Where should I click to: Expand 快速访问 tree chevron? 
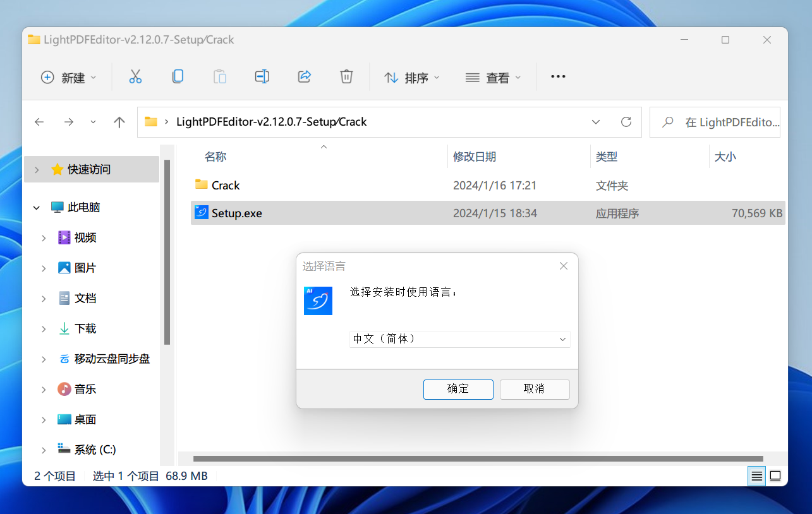[37, 170]
